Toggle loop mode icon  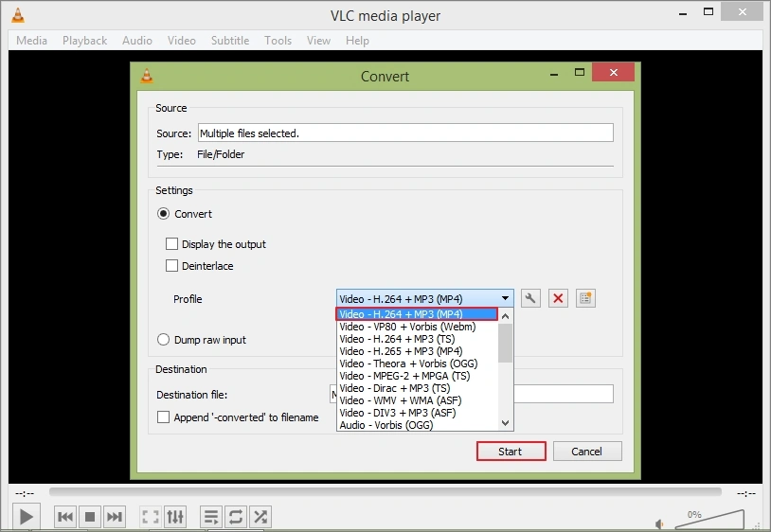(x=236, y=517)
